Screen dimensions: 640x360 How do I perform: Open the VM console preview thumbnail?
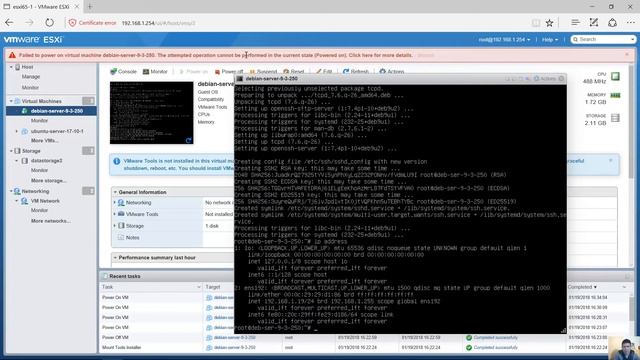pos(151,113)
